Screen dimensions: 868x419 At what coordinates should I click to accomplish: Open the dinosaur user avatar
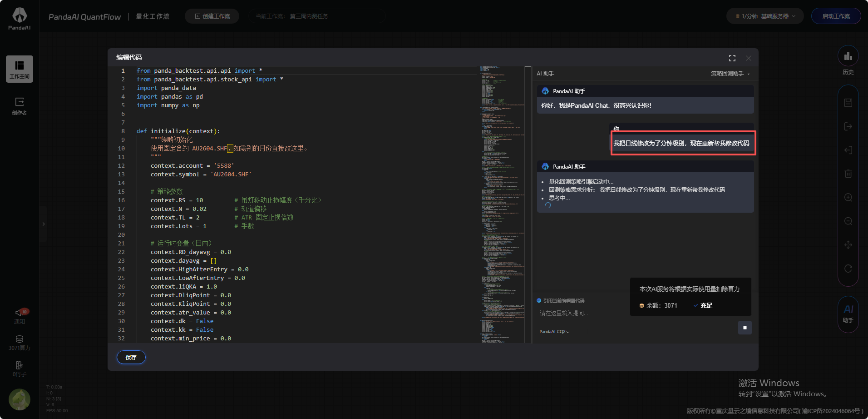pos(20,399)
